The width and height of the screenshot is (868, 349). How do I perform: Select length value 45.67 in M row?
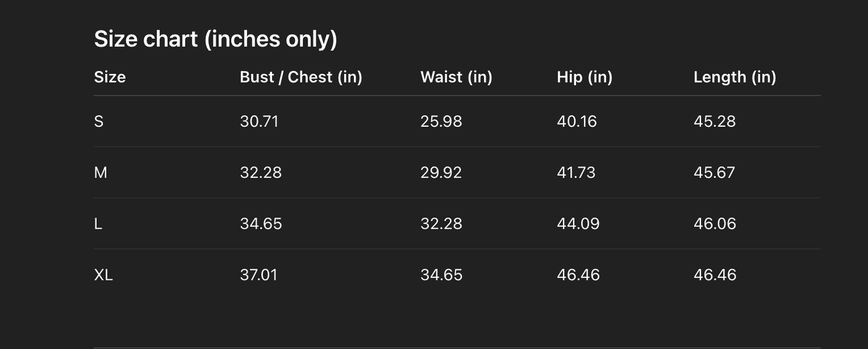(x=714, y=172)
